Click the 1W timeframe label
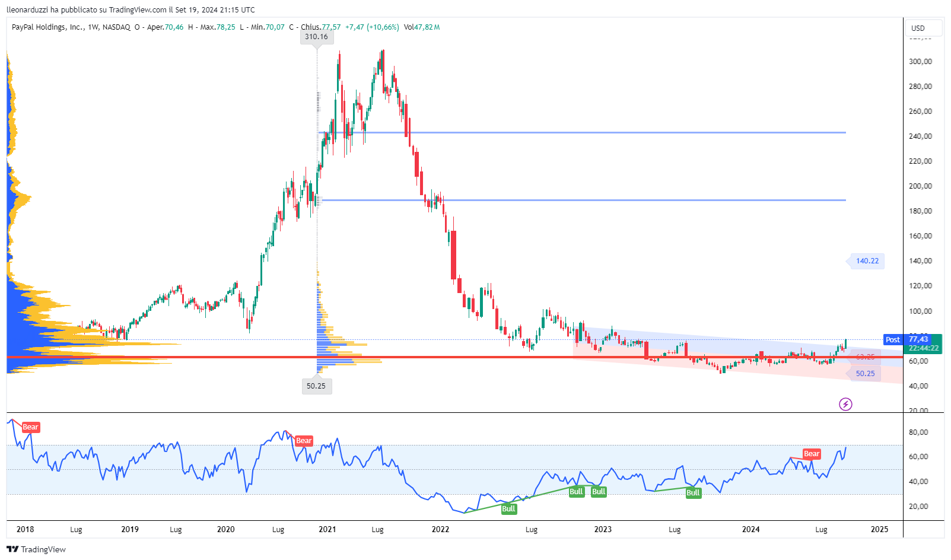The image size is (951, 560). (93, 27)
